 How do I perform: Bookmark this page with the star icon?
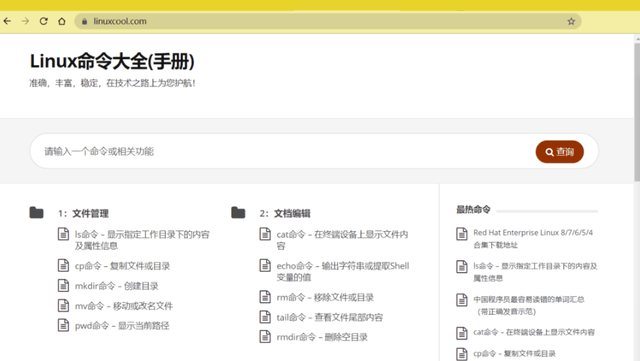coord(571,21)
